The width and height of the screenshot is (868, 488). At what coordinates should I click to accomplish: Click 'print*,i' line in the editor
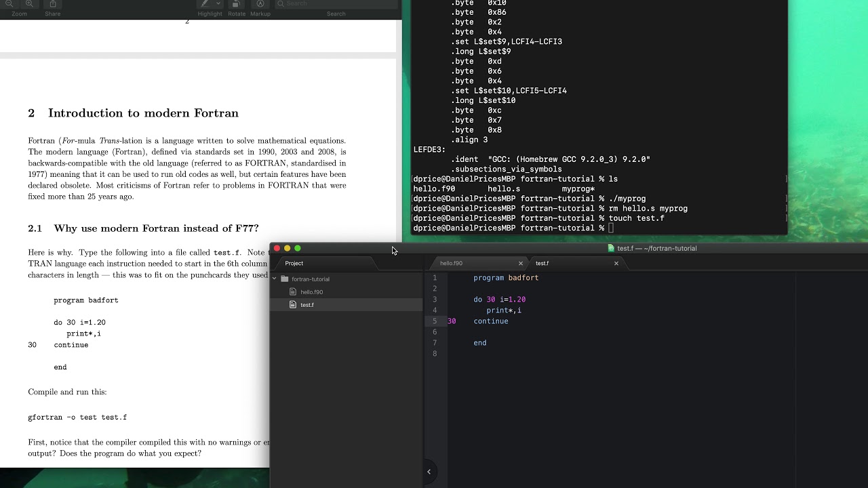tap(504, 310)
